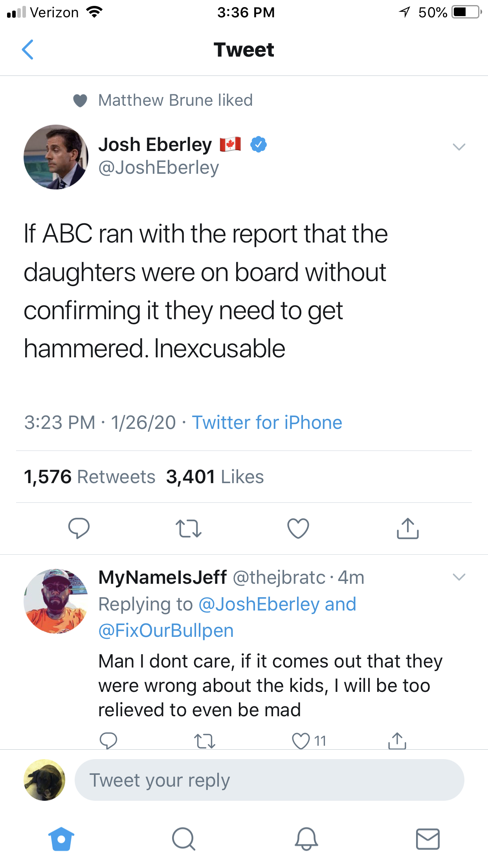Reply to Josh Eberley's tweet
The width and height of the screenshot is (488, 868).
point(79,528)
